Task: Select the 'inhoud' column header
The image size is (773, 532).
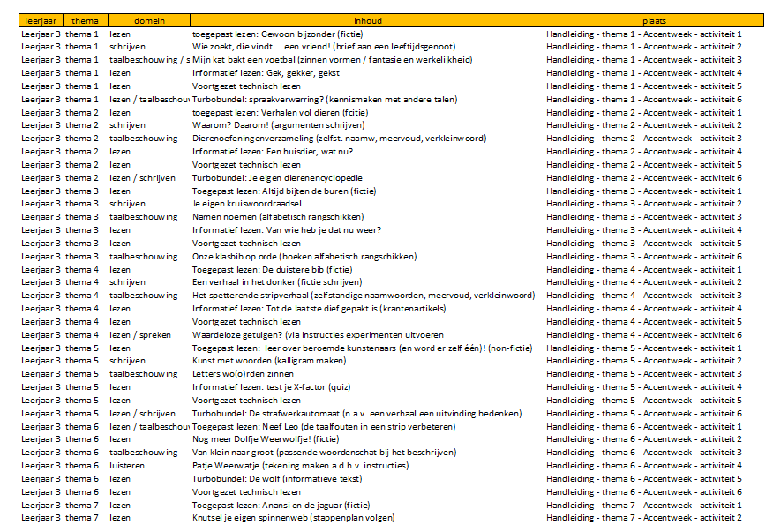Action: 367,20
